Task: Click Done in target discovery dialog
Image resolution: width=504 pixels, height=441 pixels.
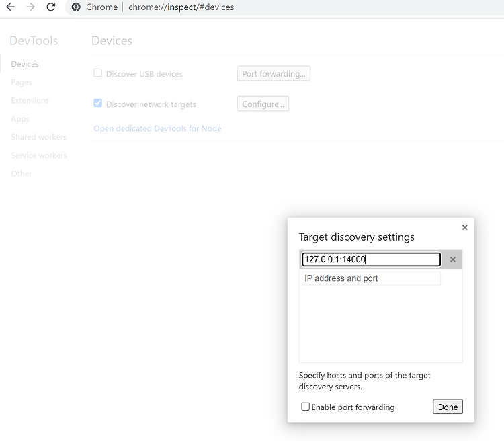Action: (x=448, y=407)
